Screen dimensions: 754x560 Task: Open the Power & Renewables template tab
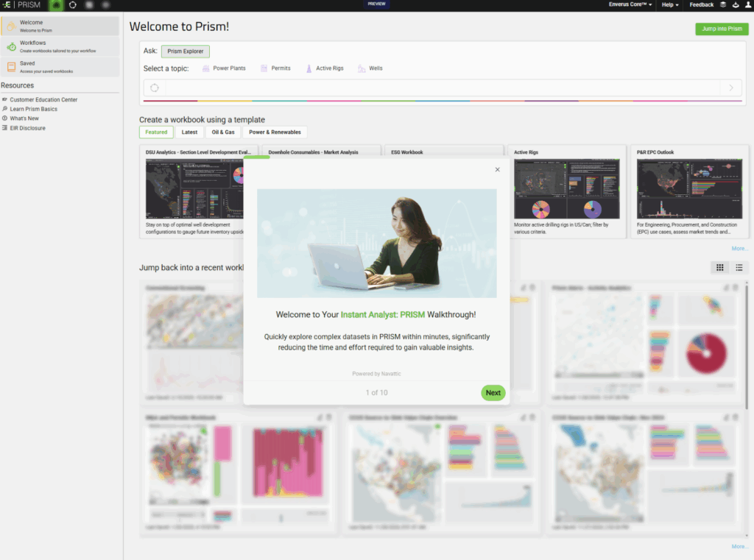point(275,132)
